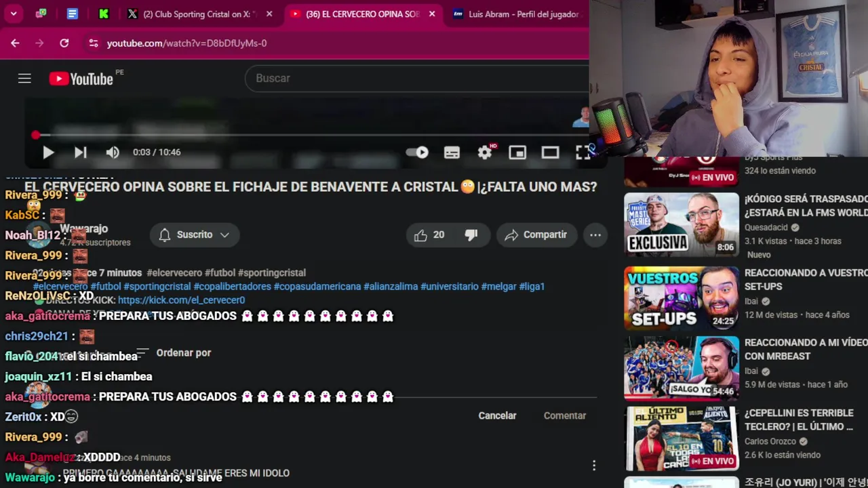Open the pinned green K tab
868x488 pixels.
pos(104,14)
